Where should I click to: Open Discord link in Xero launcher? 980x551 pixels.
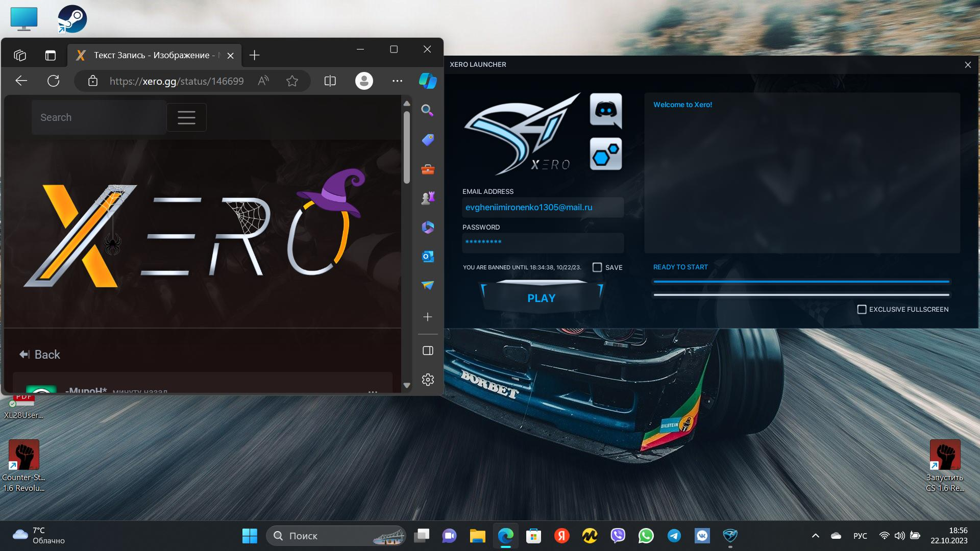[605, 110]
